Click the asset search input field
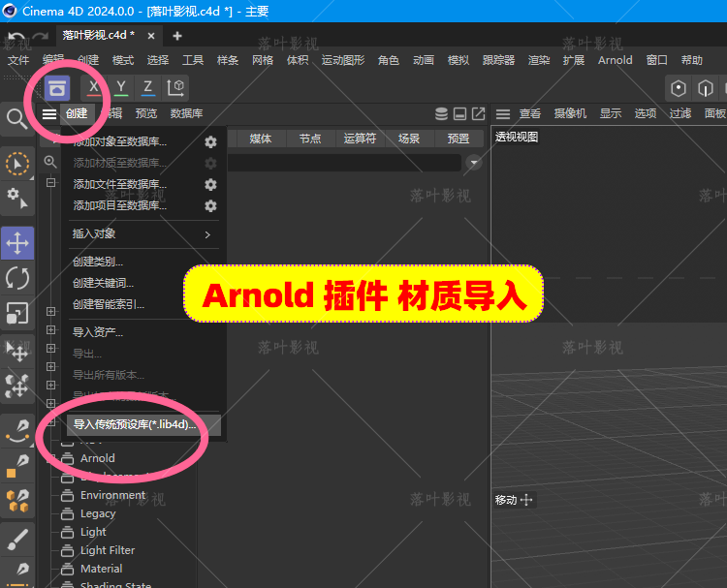The height and width of the screenshot is (588, 727). click(x=344, y=163)
